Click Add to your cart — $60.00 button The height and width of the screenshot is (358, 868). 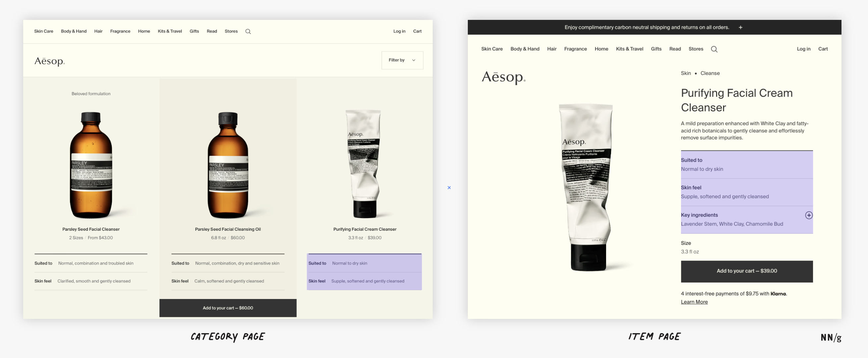pos(227,308)
